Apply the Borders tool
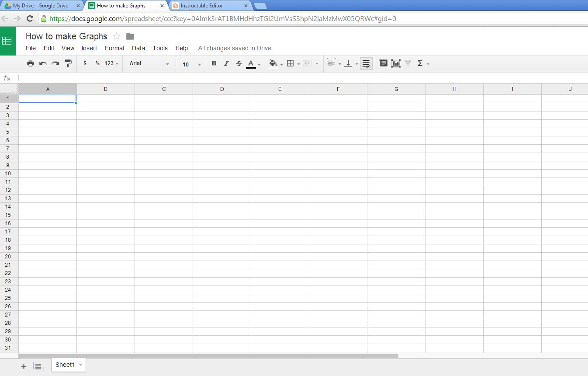The width and height of the screenshot is (588, 376). point(291,63)
